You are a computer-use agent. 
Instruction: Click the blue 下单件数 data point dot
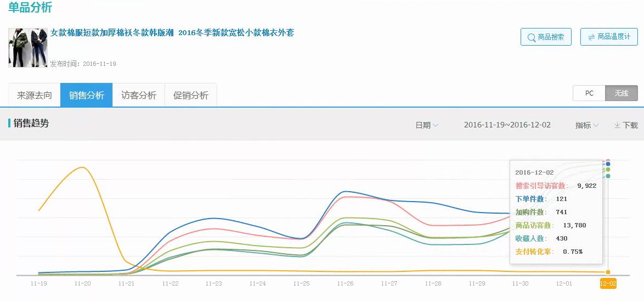click(x=608, y=164)
